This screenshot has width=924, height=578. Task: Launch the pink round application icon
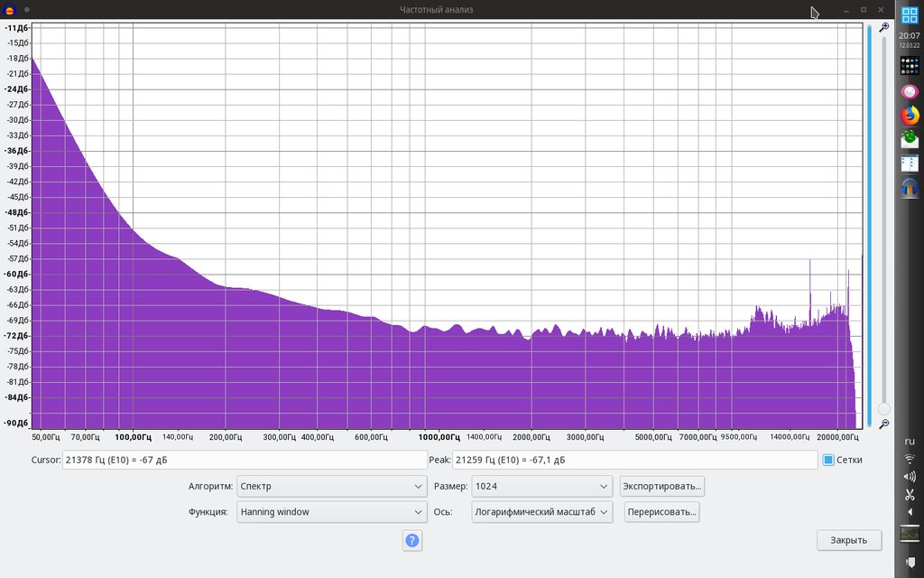pos(910,91)
